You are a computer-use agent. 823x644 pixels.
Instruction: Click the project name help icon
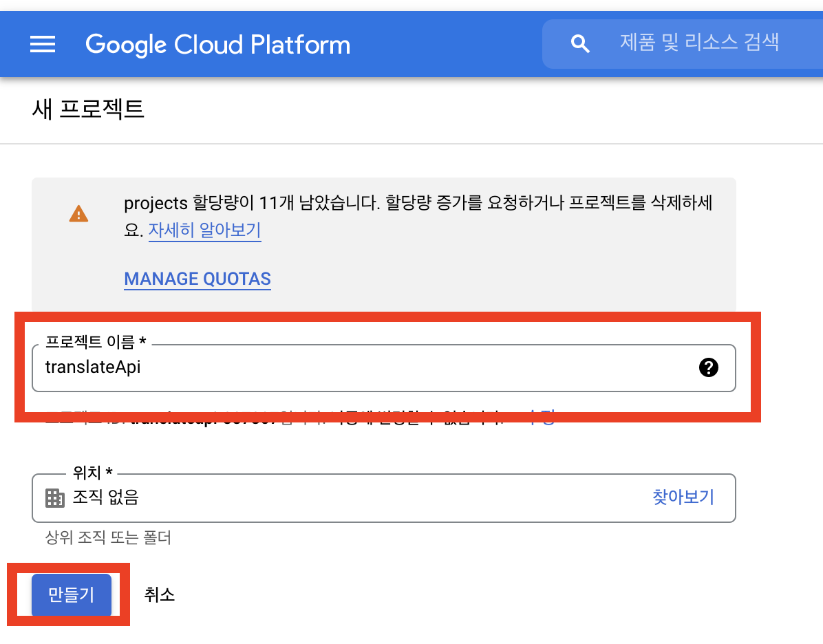[708, 367]
